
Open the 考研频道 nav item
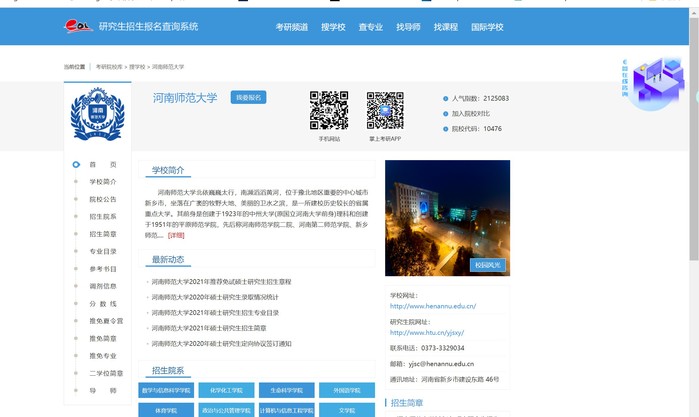tap(292, 26)
